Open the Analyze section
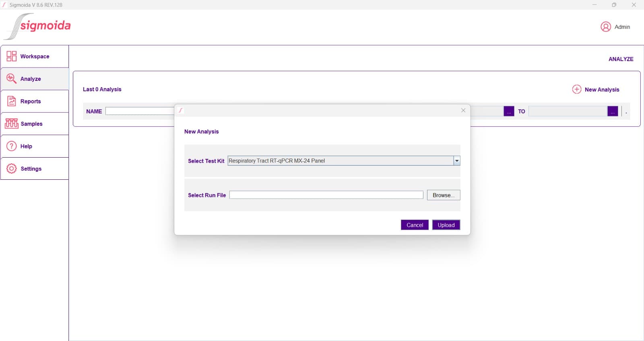Image resolution: width=644 pixels, height=341 pixels. click(x=35, y=79)
